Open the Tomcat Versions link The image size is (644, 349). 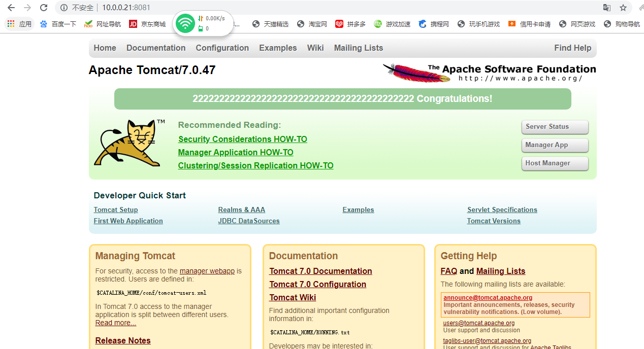click(x=494, y=221)
